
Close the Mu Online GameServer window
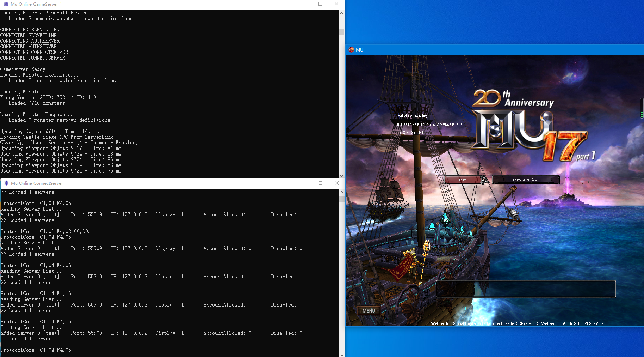click(336, 4)
